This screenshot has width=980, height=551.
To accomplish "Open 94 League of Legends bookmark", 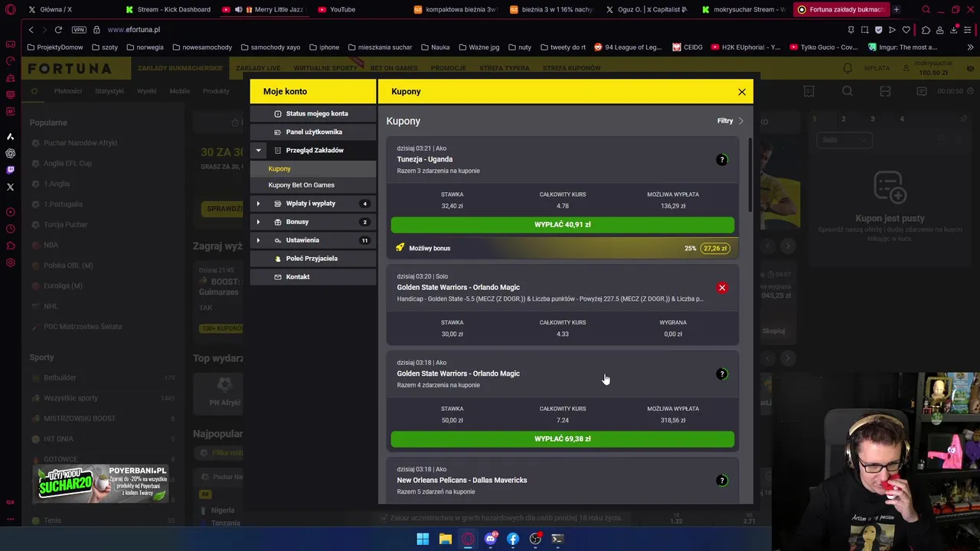I will [628, 47].
